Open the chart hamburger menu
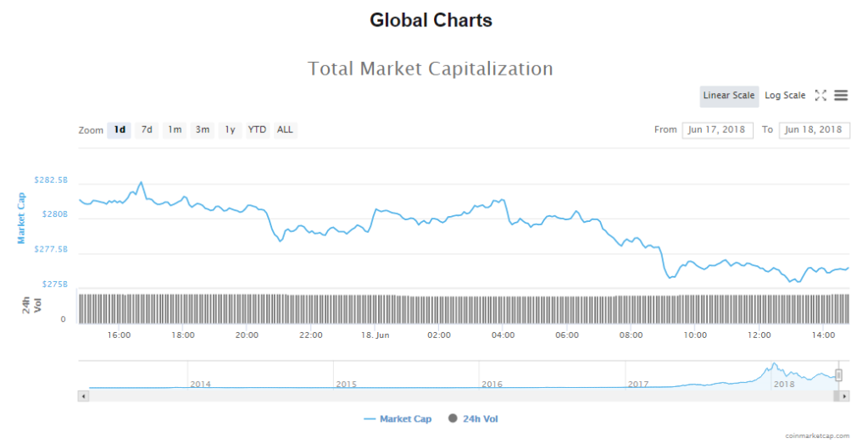868x443 pixels. click(841, 96)
